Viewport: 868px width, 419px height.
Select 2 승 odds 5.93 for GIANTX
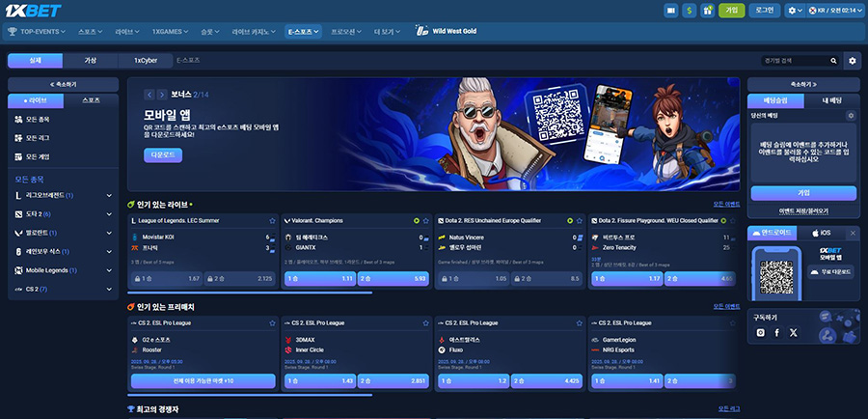click(393, 279)
